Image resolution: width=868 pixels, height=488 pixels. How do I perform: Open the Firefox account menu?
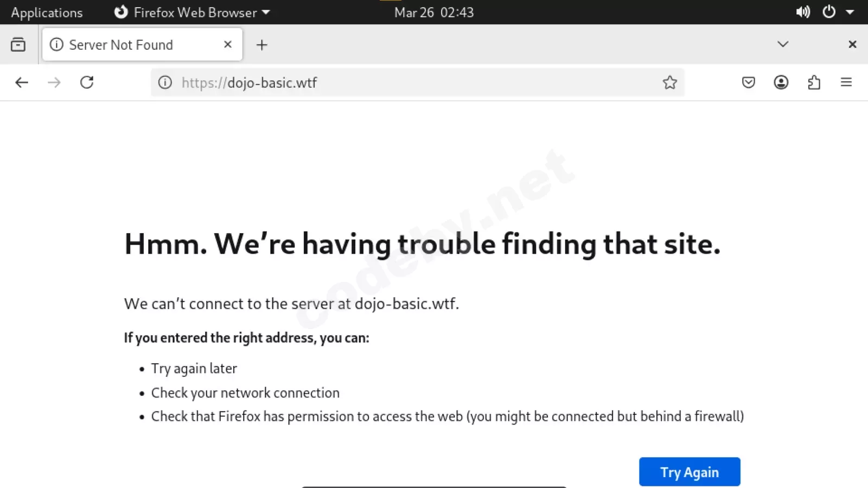point(781,82)
